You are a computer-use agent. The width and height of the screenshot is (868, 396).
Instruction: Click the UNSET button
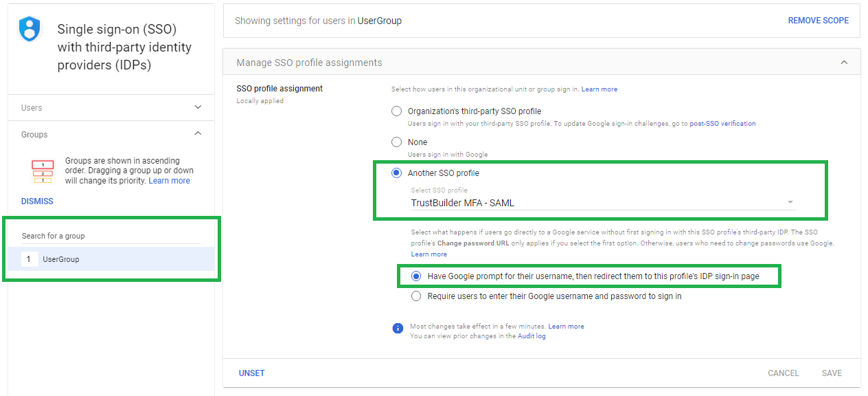(251, 373)
